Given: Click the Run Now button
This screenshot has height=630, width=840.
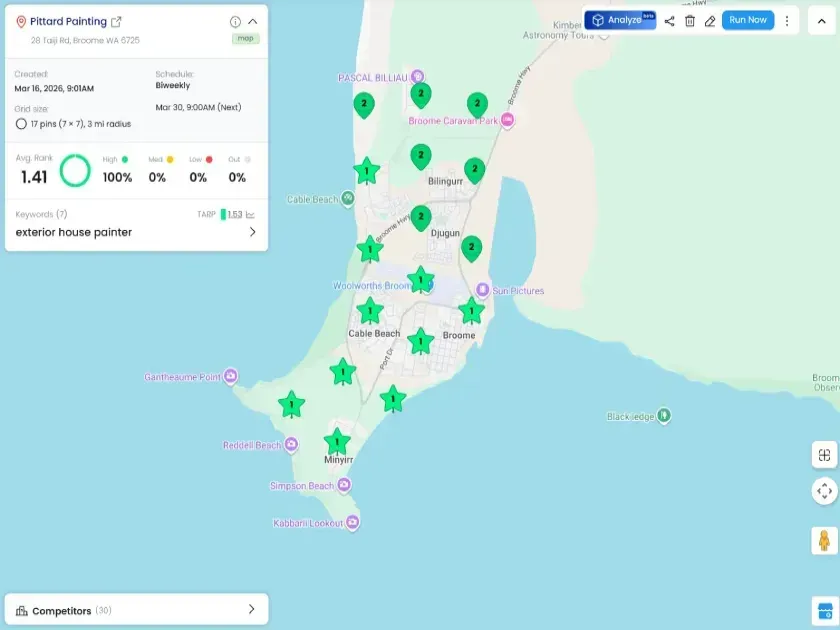Looking at the screenshot, I should pos(748,20).
